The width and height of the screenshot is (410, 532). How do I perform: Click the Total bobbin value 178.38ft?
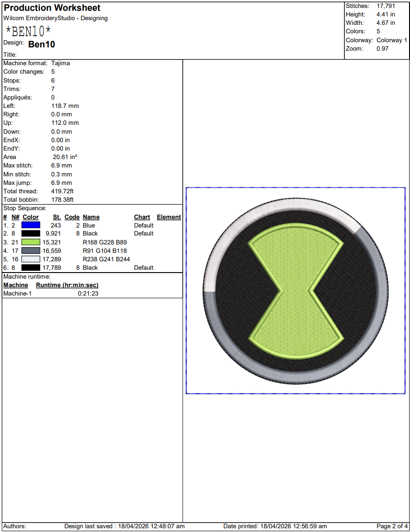pos(62,200)
